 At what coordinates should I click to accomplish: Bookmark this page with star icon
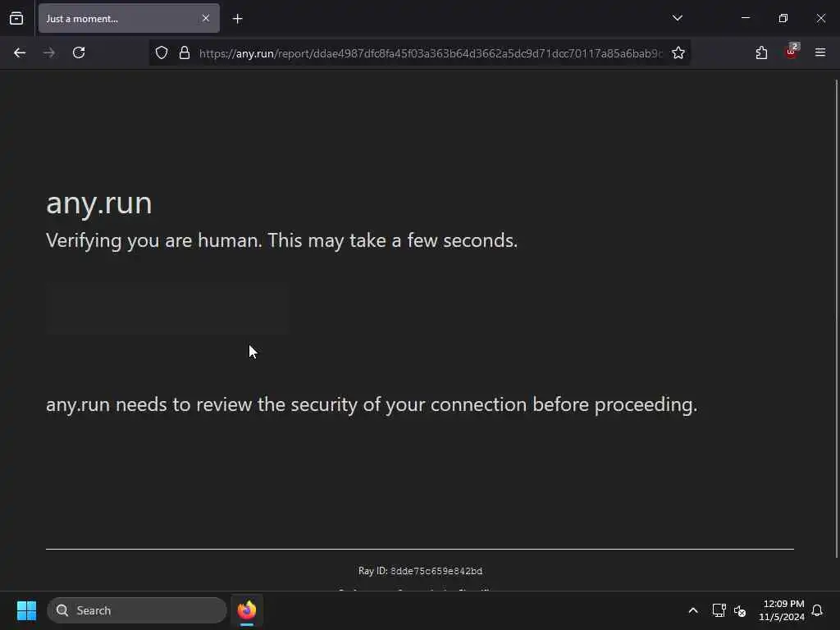(678, 52)
